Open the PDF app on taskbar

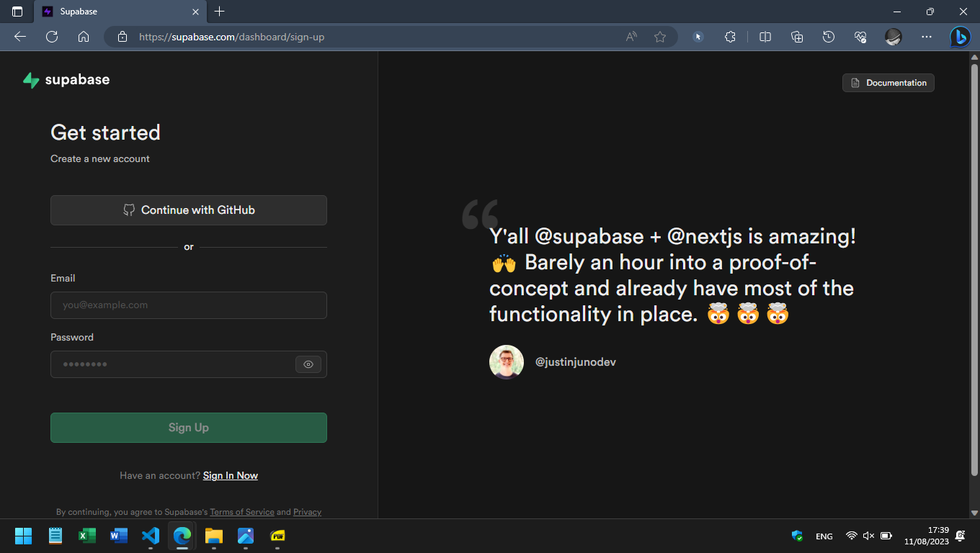pyautogui.click(x=277, y=536)
